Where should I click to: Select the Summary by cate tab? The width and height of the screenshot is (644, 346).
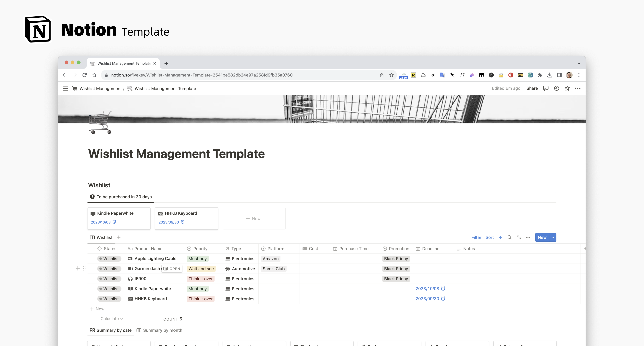(111, 330)
